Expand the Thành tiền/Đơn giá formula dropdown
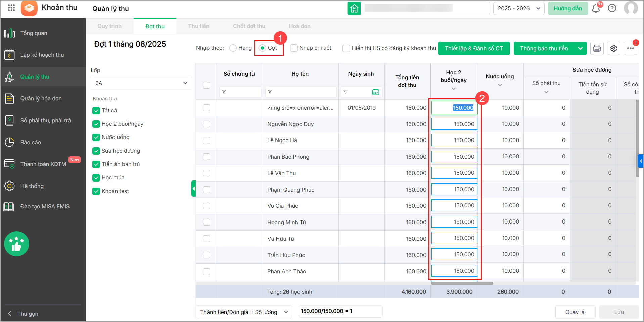The width and height of the screenshot is (644, 322). point(244,312)
